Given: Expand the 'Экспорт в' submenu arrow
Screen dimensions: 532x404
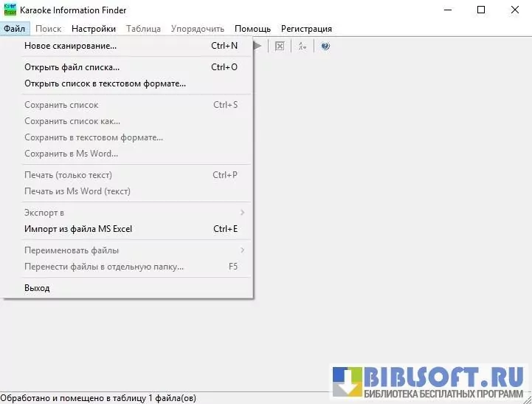Looking at the screenshot, I should coord(242,213).
